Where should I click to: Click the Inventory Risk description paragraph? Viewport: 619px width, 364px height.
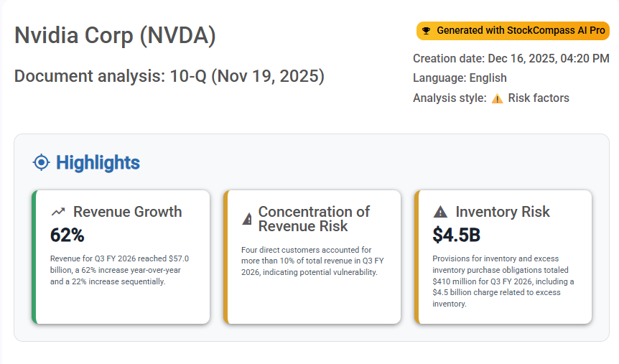click(503, 281)
